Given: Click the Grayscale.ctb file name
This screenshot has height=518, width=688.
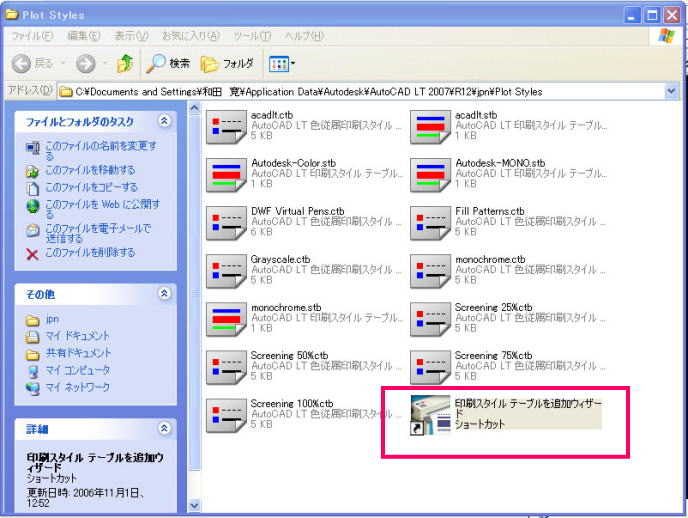Looking at the screenshot, I should tap(280, 259).
